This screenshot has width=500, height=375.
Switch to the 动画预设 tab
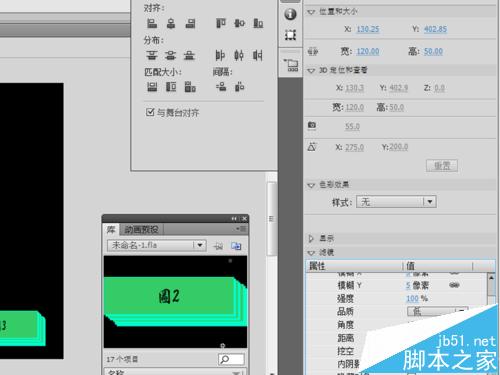141,229
